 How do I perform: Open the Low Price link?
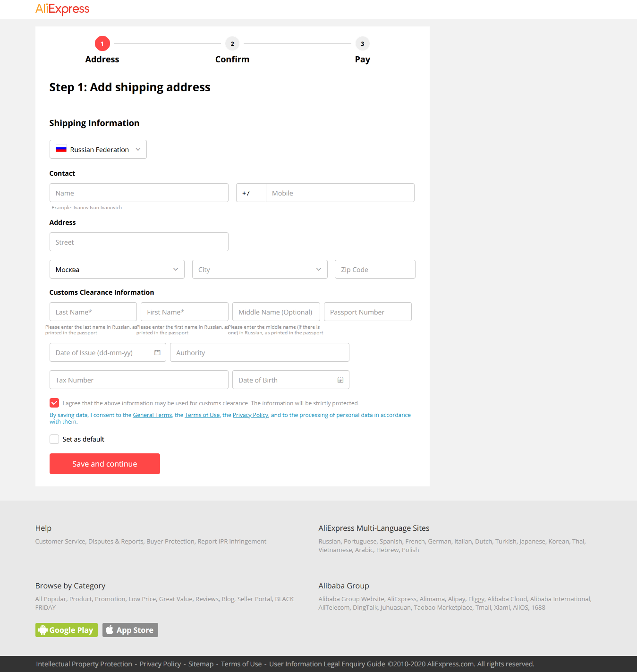(142, 599)
